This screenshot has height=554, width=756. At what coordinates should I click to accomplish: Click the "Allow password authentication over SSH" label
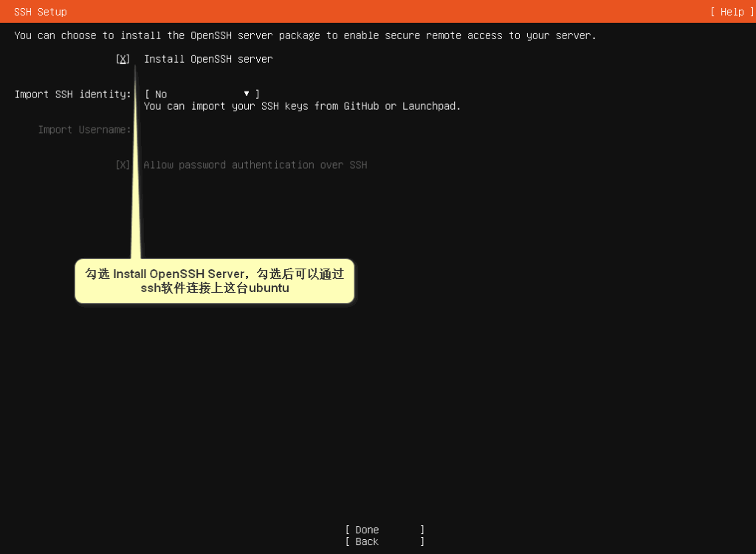[255, 165]
